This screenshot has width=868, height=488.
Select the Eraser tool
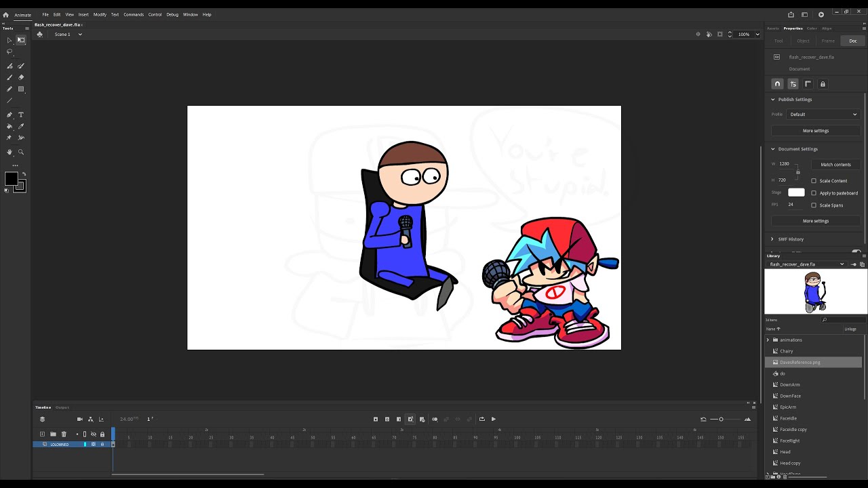pos(21,77)
